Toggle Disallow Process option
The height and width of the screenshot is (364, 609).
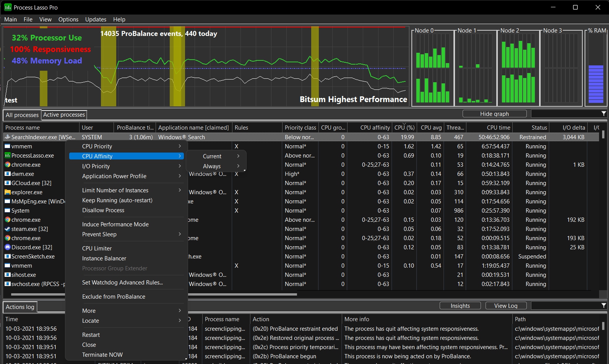click(x=127, y=210)
